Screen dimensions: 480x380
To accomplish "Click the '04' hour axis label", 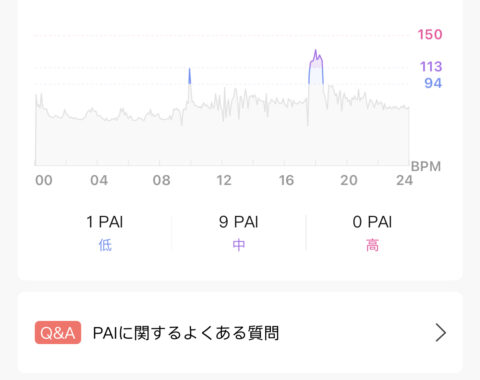I will click(x=99, y=180).
